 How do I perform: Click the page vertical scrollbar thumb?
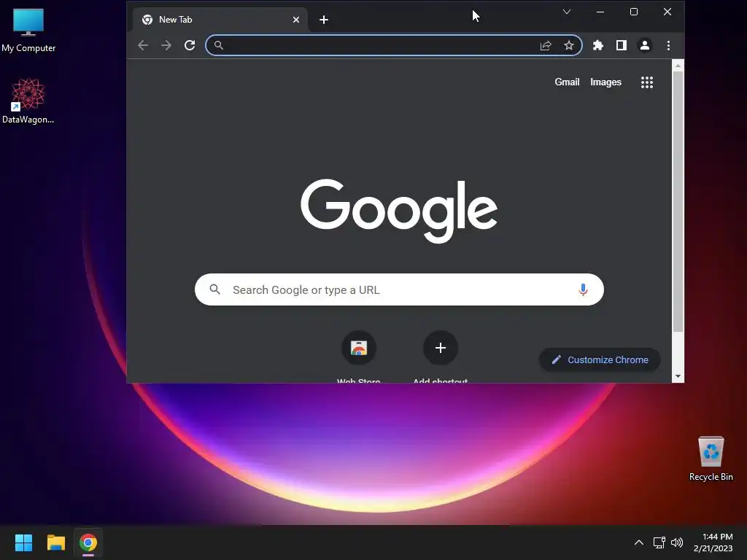pos(678,203)
